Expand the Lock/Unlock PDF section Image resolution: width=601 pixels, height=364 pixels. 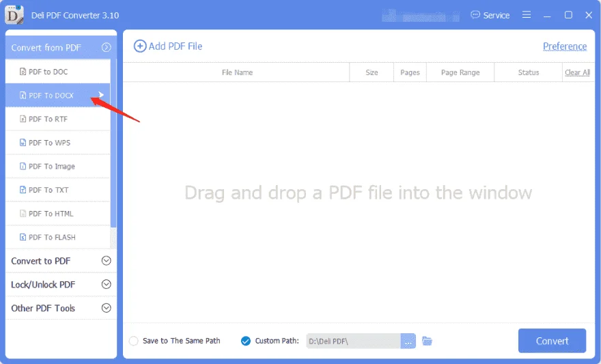106,284
